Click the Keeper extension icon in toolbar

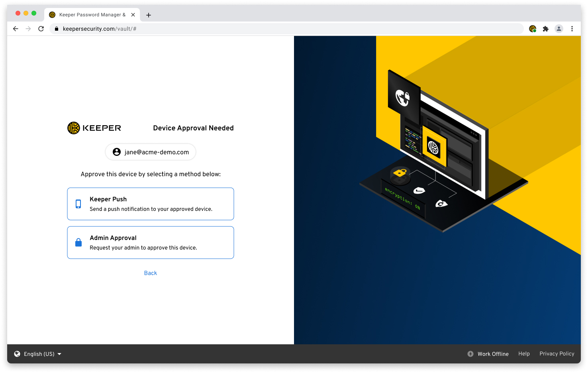[x=532, y=29]
